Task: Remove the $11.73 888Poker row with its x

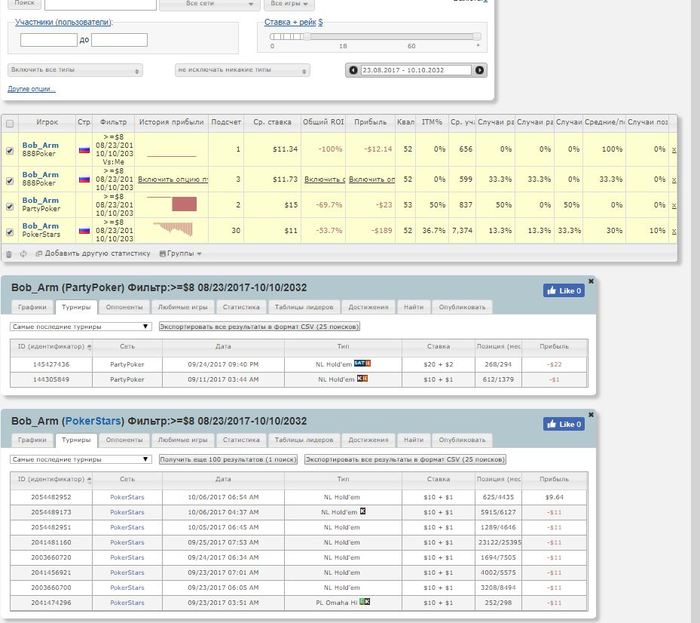Action: 674,179
